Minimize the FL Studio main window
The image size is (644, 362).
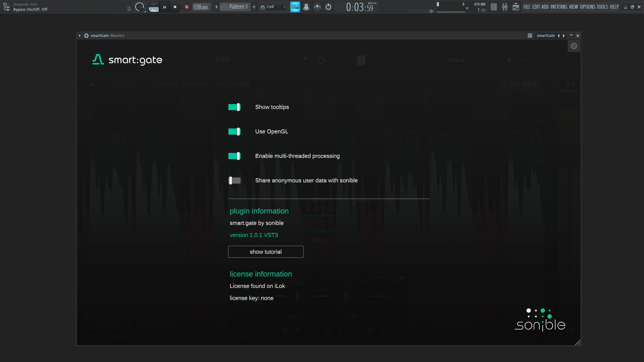[x=626, y=7]
